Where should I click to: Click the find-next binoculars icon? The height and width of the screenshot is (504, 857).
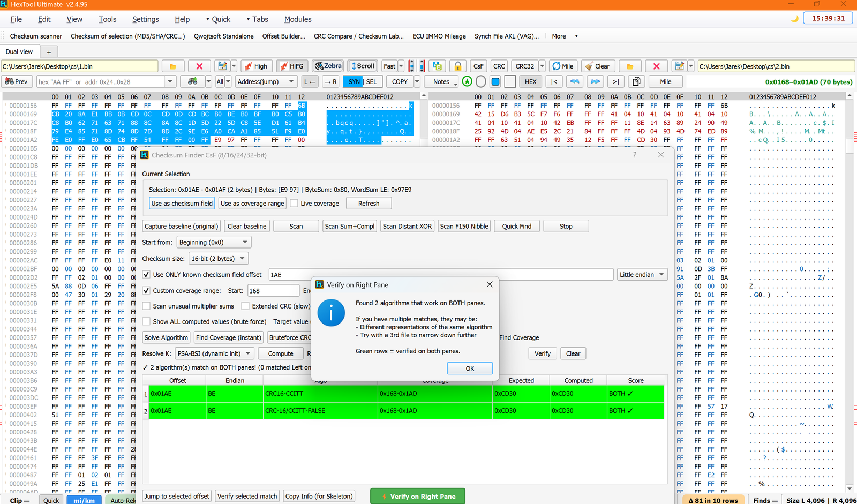pyautogui.click(x=192, y=81)
